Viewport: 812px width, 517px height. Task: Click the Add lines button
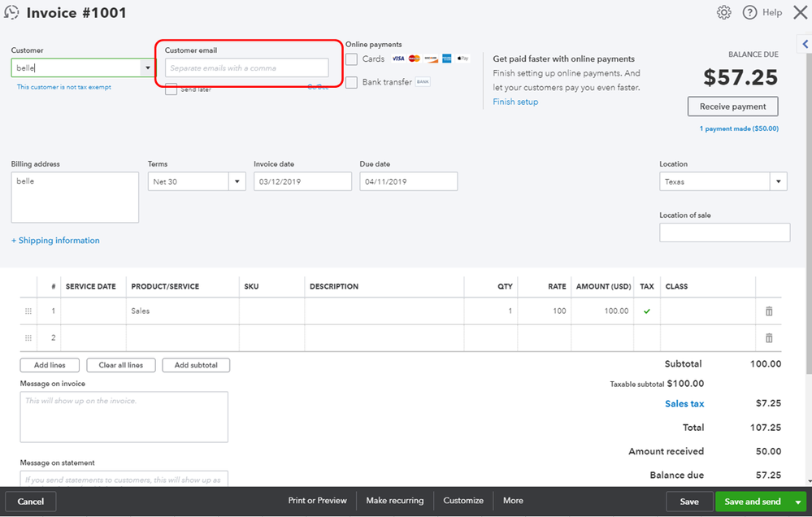tap(50, 365)
